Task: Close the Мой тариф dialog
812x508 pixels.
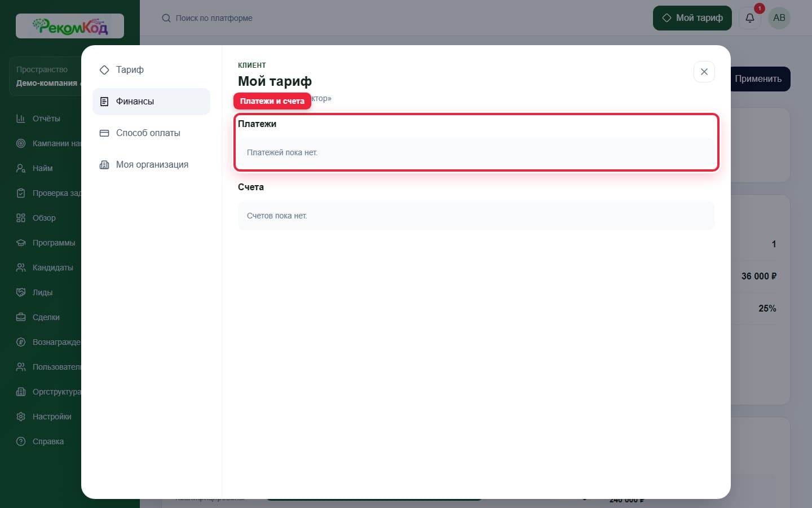Action: (704, 72)
